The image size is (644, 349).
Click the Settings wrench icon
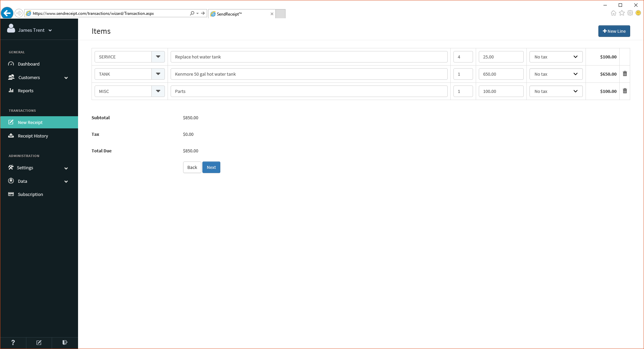tap(11, 167)
